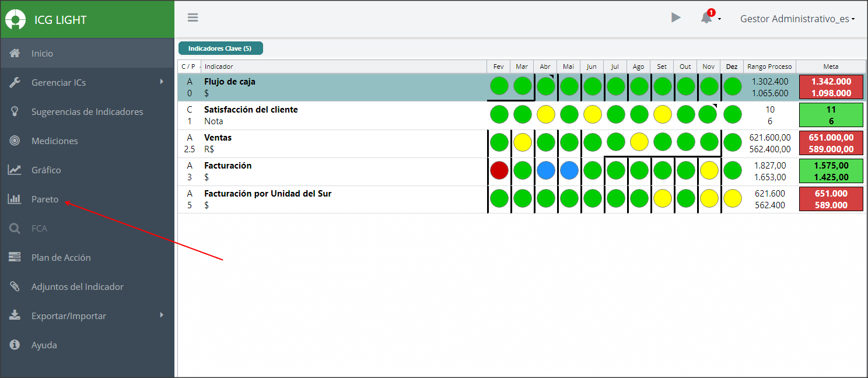
Task: Open Gráfico line chart icon
Action: (15, 170)
